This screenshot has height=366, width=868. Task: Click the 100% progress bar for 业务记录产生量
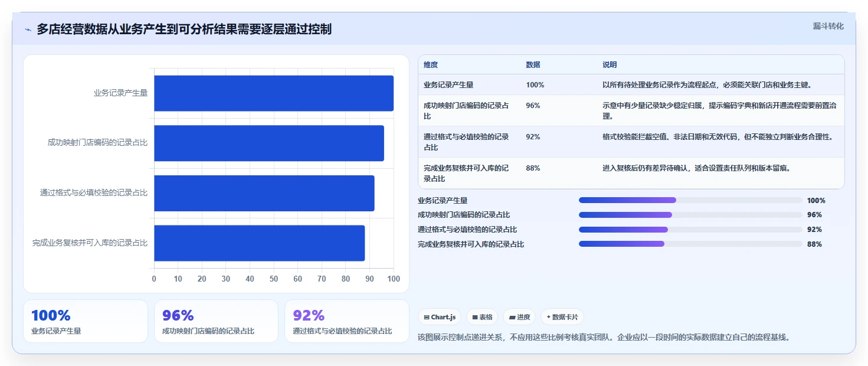pos(690,200)
